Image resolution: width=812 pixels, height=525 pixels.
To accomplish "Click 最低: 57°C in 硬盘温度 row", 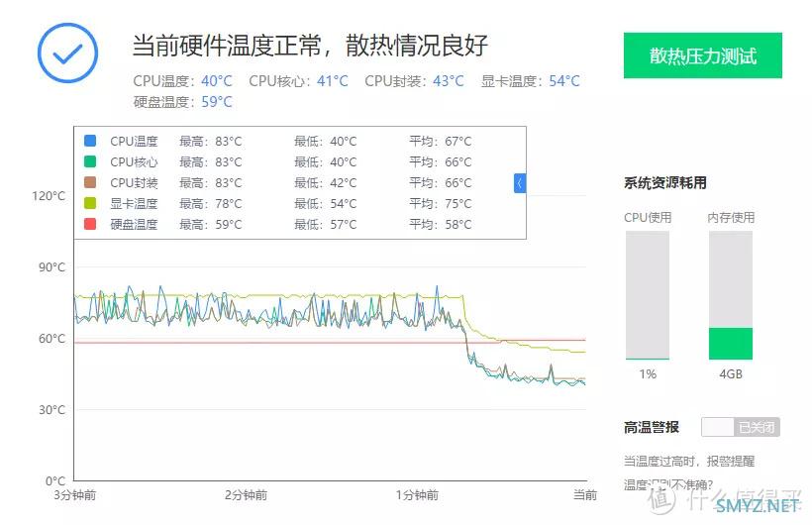I will coord(326,225).
